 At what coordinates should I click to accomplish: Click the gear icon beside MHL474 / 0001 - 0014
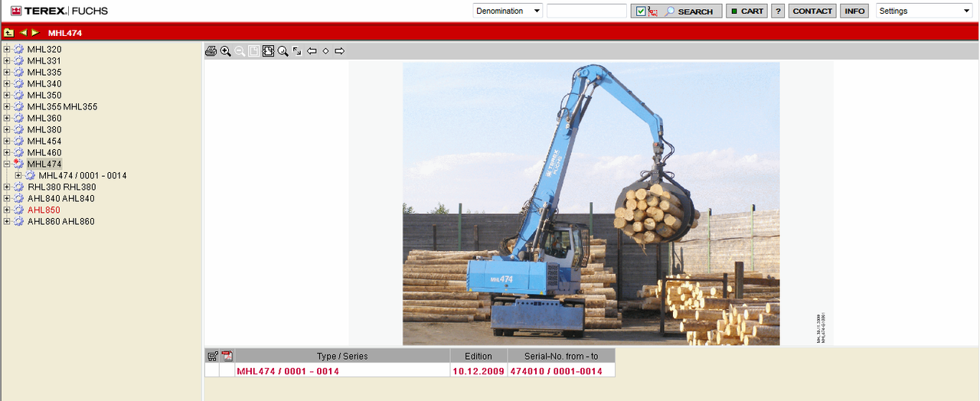tap(30, 175)
